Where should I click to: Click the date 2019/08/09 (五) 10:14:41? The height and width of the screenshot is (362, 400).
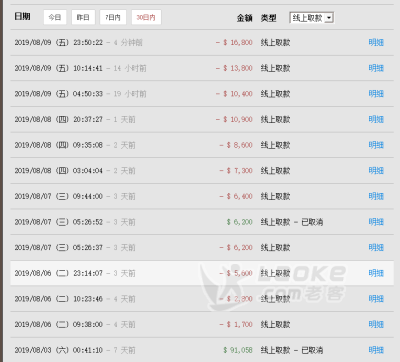coord(59,68)
